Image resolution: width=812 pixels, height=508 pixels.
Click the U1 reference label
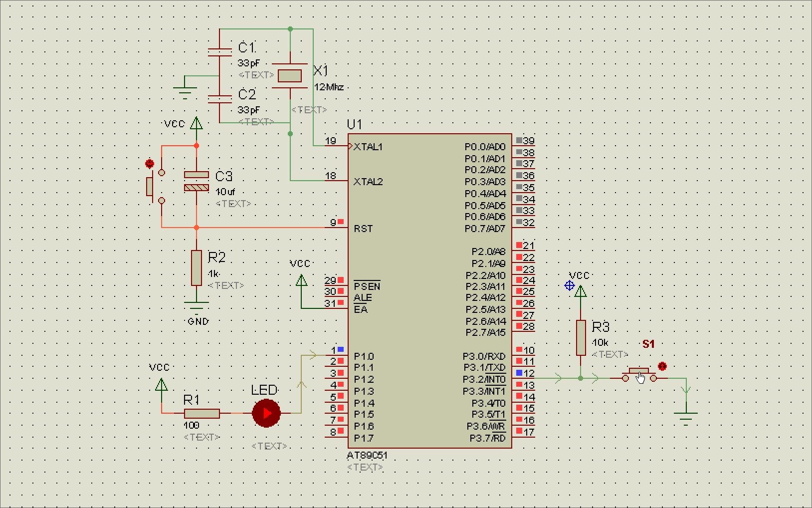click(355, 124)
